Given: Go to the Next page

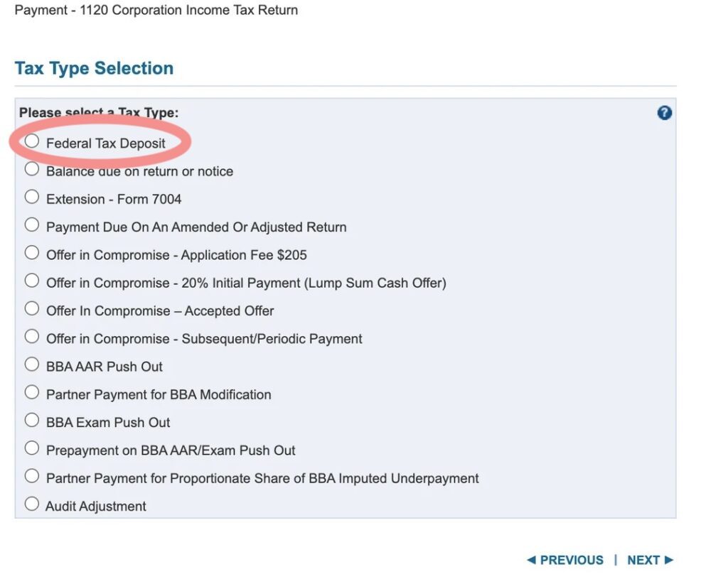Looking at the screenshot, I should click(x=650, y=560).
